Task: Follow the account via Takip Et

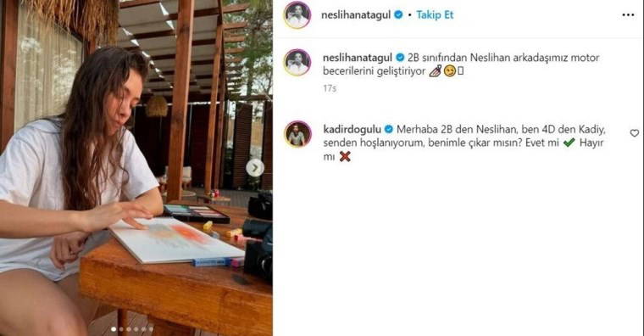Action: tap(435, 14)
